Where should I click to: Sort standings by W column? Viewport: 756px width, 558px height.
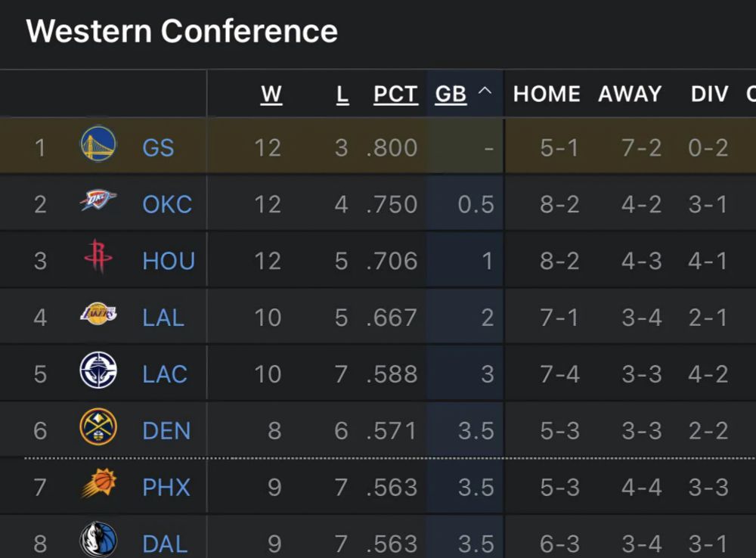click(271, 94)
